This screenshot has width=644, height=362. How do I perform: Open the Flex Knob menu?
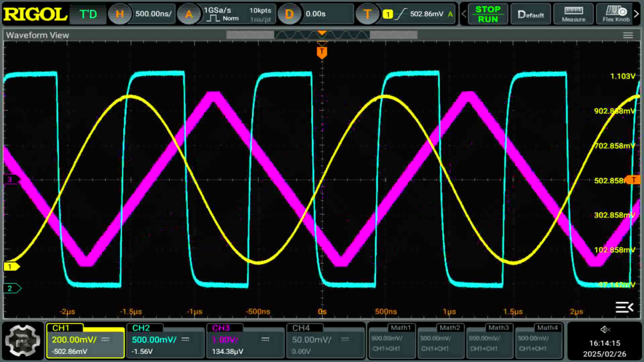click(x=615, y=15)
